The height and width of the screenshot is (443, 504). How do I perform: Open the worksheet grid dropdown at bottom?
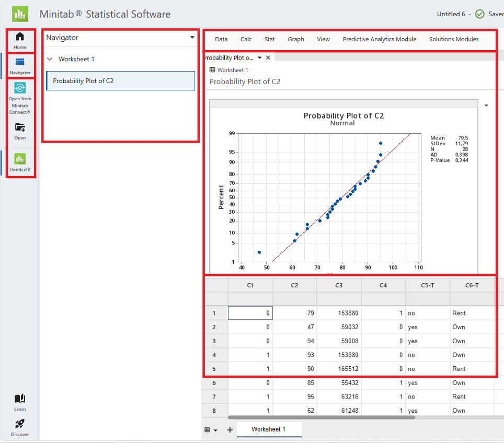[x=211, y=430]
